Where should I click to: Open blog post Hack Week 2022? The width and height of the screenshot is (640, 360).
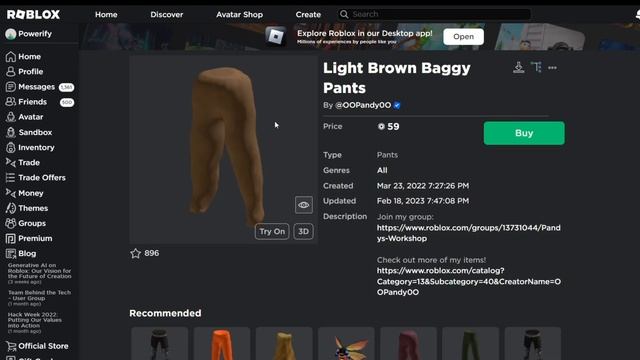(x=35, y=320)
